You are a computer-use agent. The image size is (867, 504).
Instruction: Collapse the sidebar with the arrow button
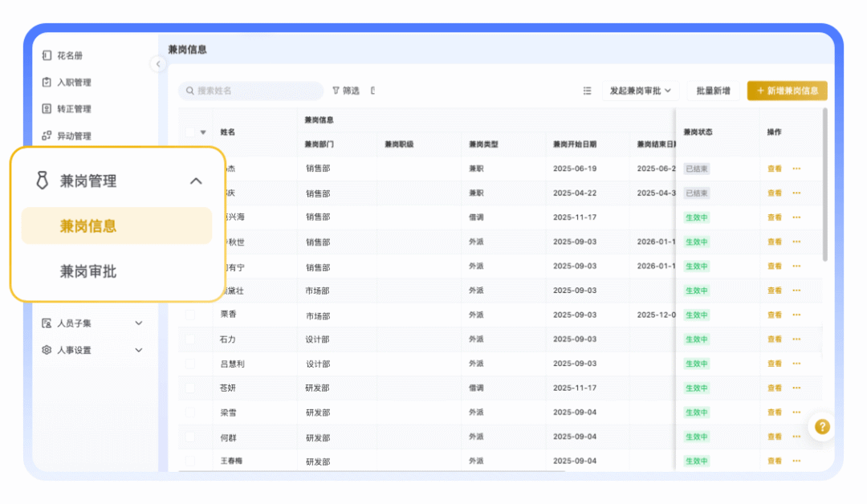pyautogui.click(x=158, y=64)
